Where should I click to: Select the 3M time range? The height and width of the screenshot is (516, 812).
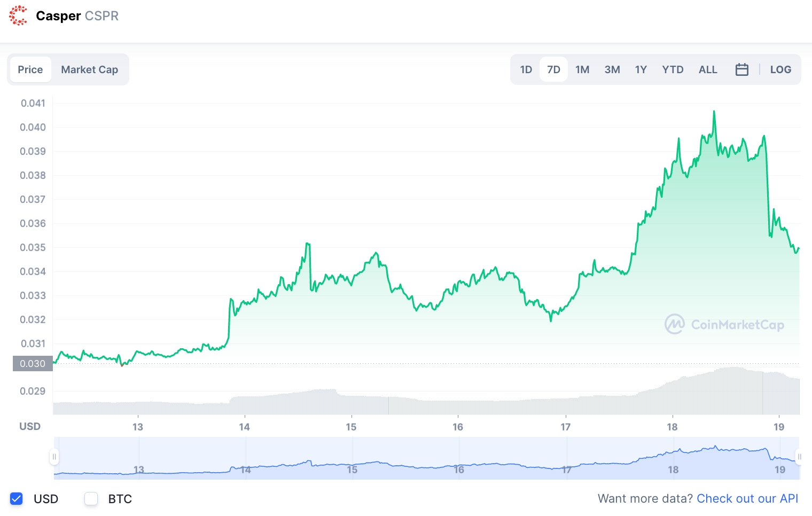point(612,69)
